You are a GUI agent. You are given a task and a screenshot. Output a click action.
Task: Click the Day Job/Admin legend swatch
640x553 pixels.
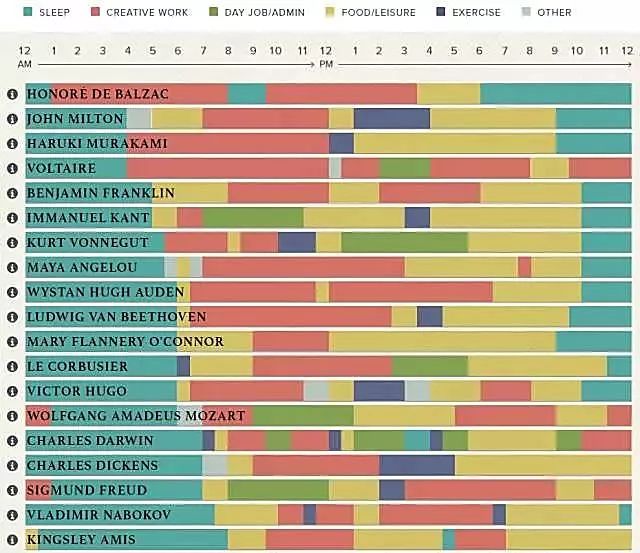tap(213, 11)
